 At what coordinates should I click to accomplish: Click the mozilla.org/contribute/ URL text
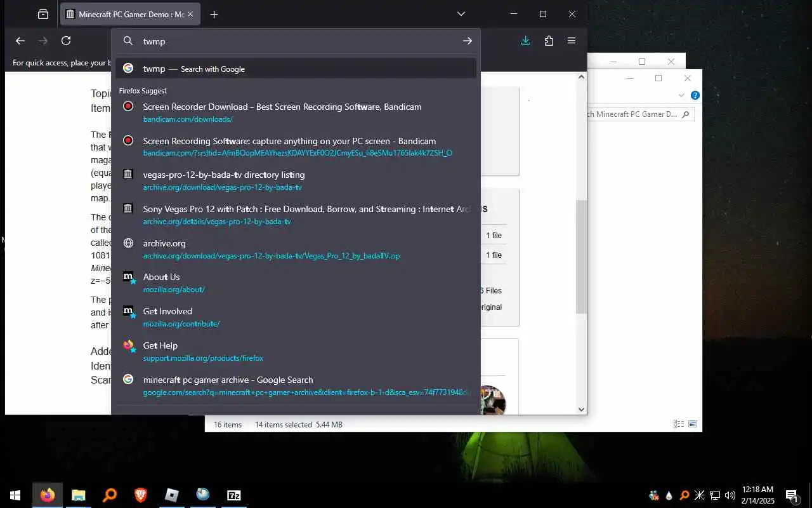[181, 324]
